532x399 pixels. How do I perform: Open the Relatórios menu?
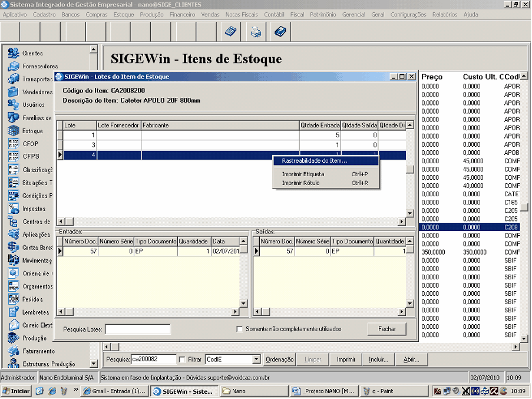[445, 15]
